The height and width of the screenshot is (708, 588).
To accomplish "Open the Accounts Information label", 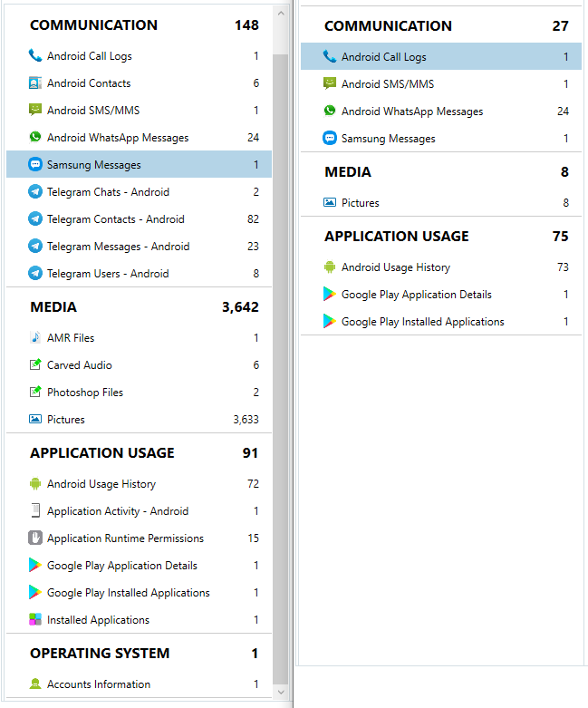I will 99,684.
